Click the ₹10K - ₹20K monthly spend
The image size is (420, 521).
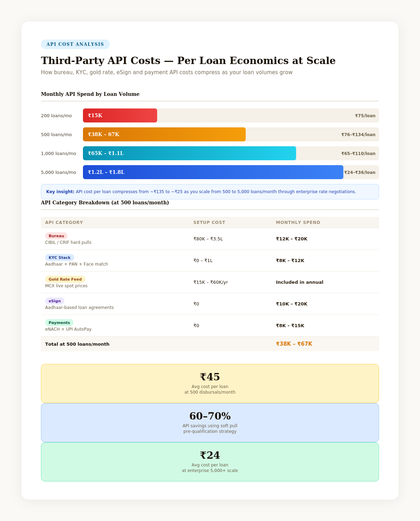(292, 304)
